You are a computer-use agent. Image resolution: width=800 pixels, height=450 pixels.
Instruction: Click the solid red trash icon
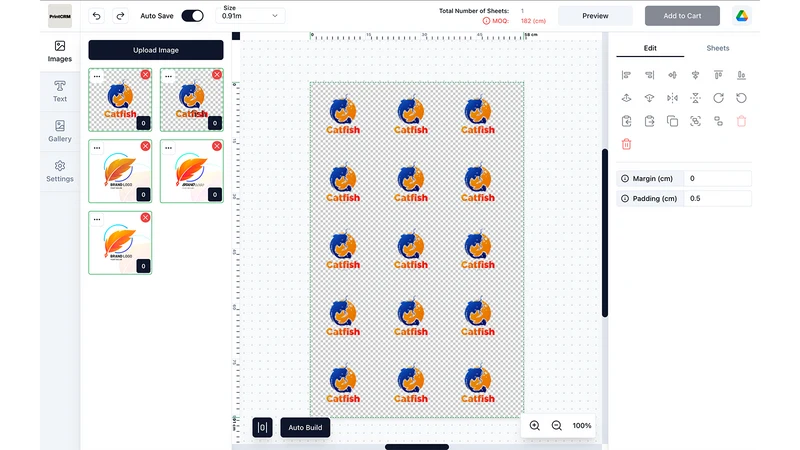(626, 144)
